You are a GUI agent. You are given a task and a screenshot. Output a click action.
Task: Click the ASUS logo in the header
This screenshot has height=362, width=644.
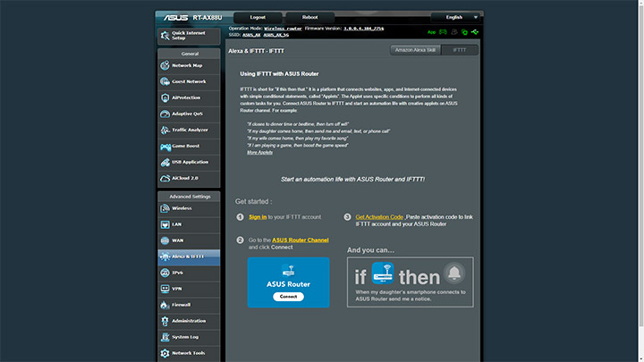pos(176,18)
